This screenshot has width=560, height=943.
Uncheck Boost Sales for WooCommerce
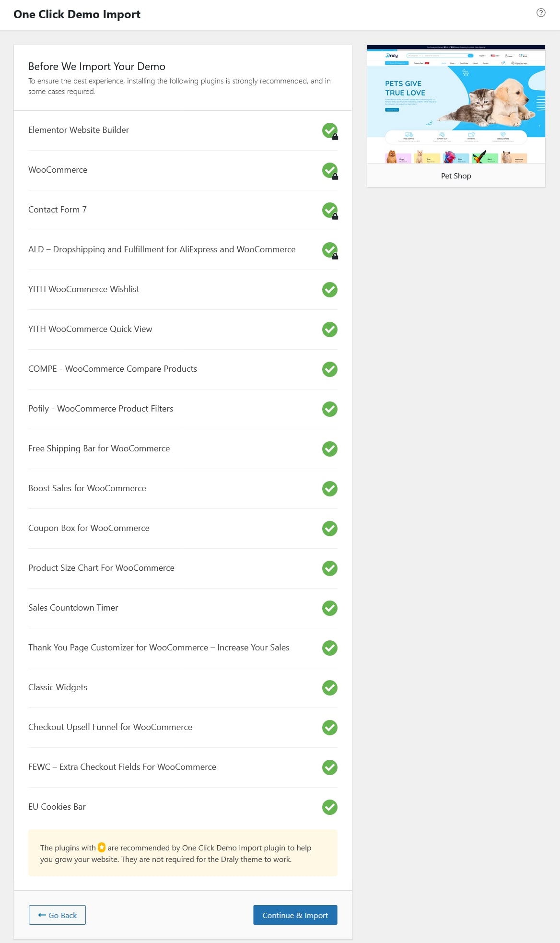click(330, 489)
